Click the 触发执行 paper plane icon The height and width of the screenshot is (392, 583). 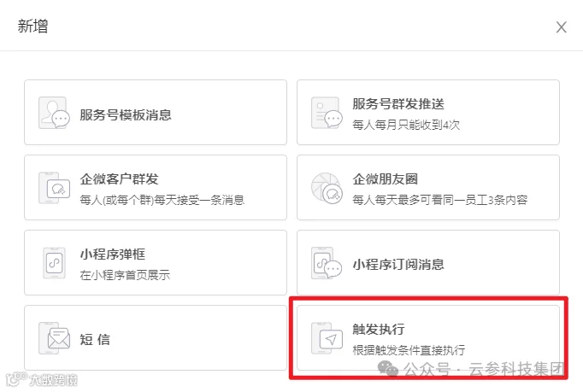click(327, 338)
